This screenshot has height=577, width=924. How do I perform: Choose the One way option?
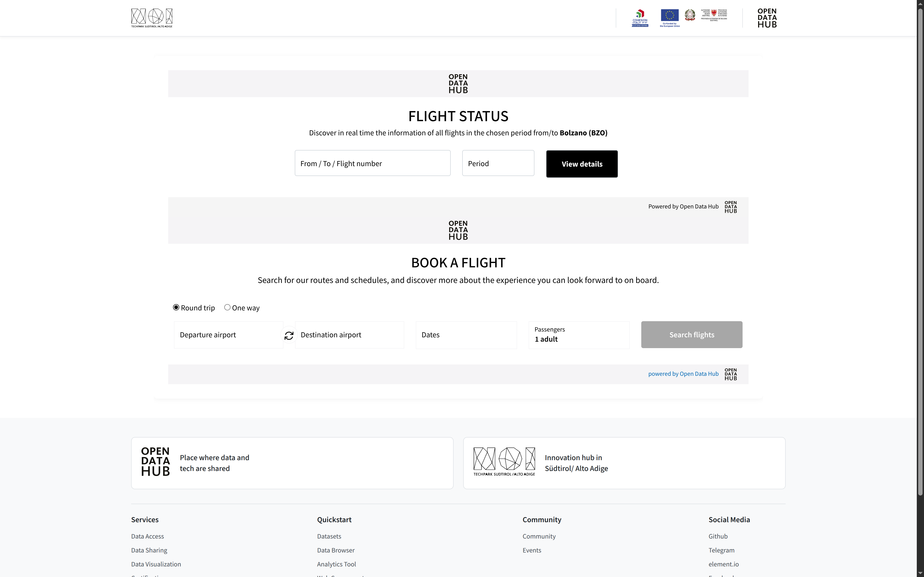(x=228, y=307)
